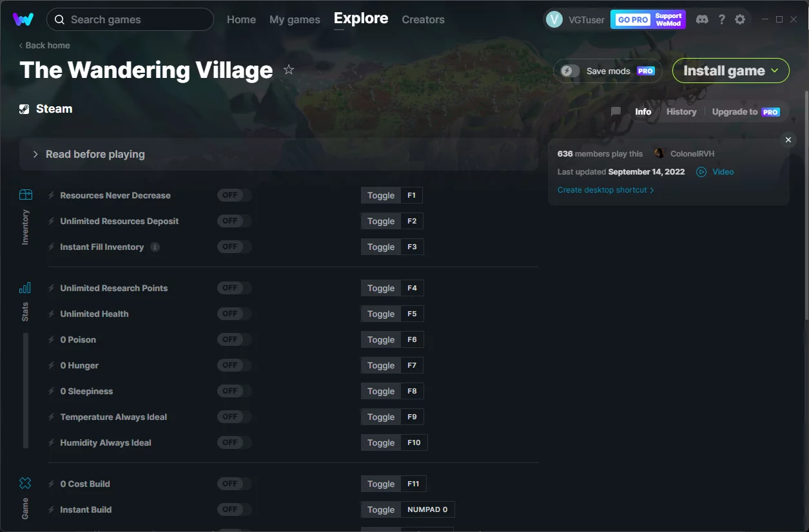Turn on 0 Poison switch

(x=234, y=339)
